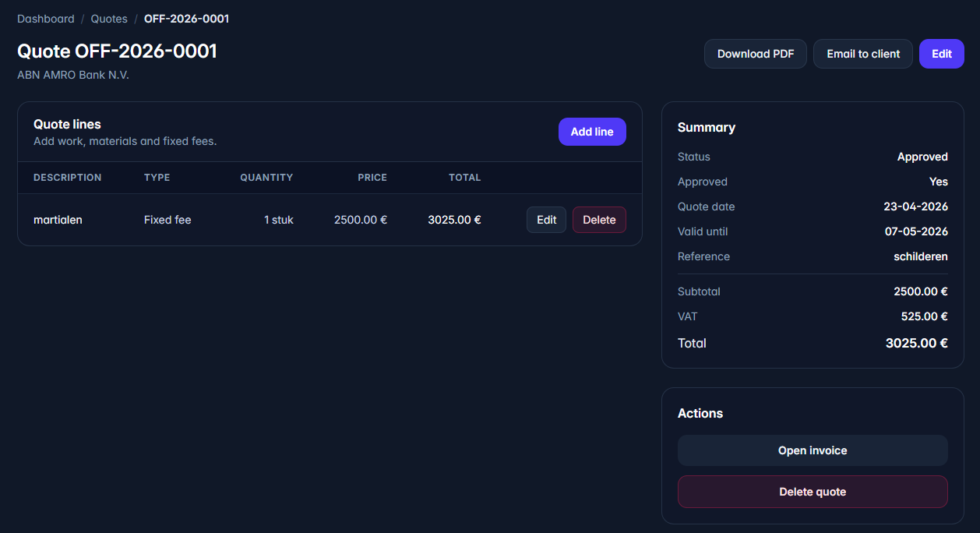Click the "Subtotal" label in Summary

699,291
